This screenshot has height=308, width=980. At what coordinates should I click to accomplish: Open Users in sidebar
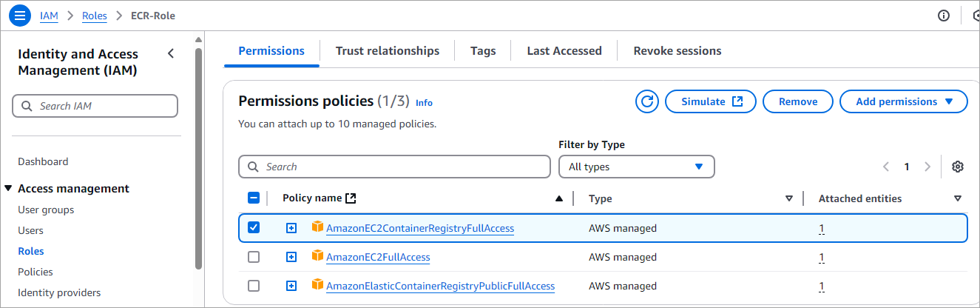(x=30, y=230)
